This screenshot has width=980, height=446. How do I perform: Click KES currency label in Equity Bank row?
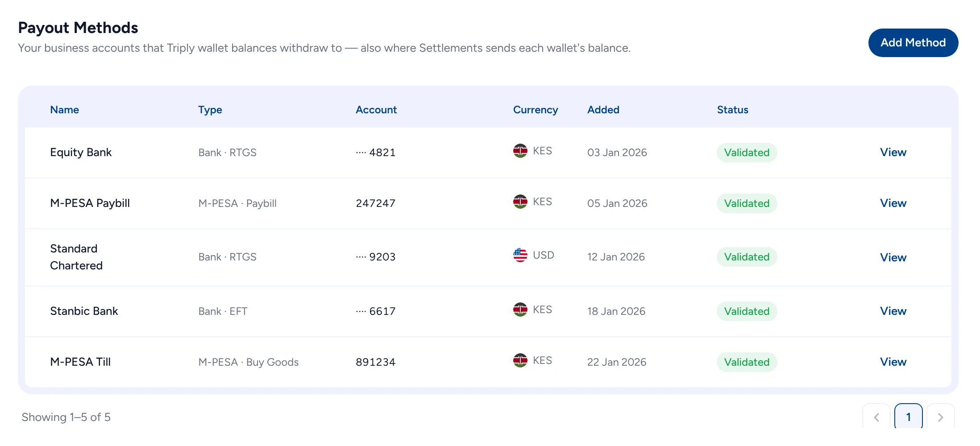click(x=543, y=151)
